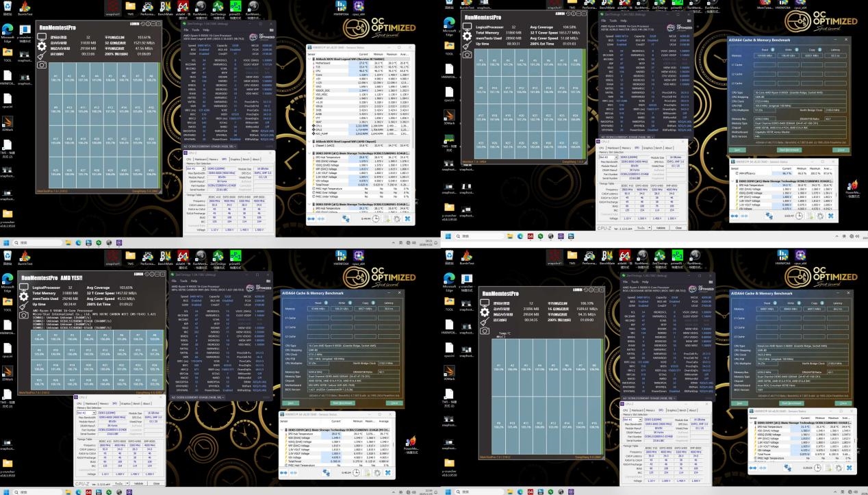Click Start Benchmark in bottom-left AIDA64 window

(x=342, y=403)
